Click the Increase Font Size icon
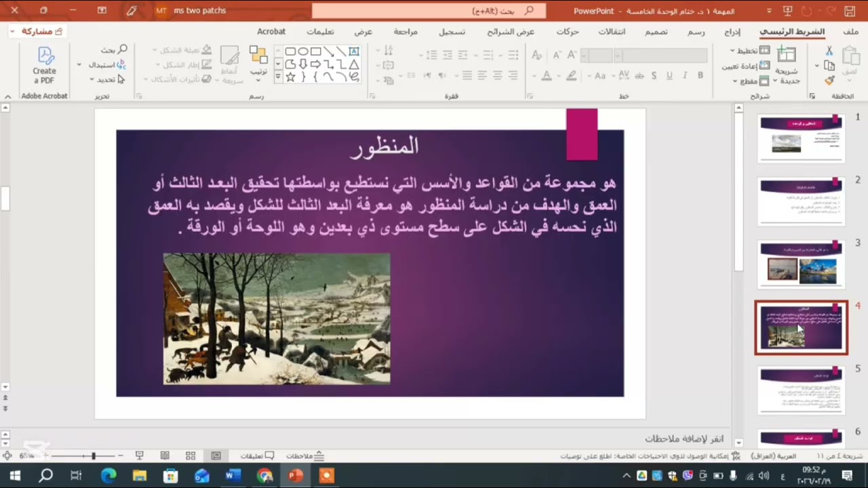 573,55
